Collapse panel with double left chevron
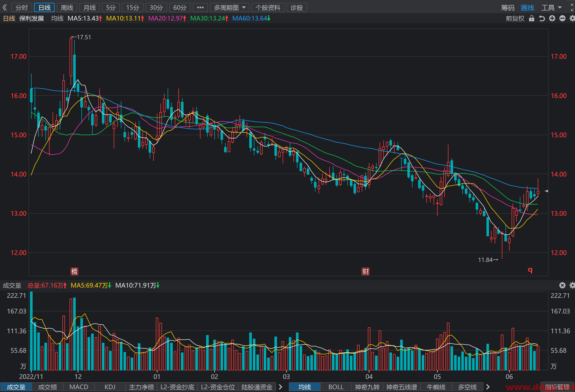 (5, 7)
